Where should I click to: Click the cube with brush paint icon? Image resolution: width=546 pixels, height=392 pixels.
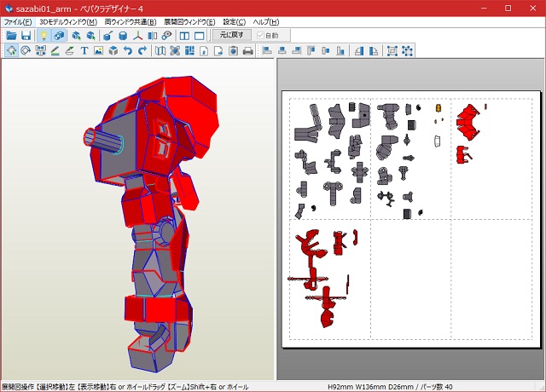(x=108, y=36)
